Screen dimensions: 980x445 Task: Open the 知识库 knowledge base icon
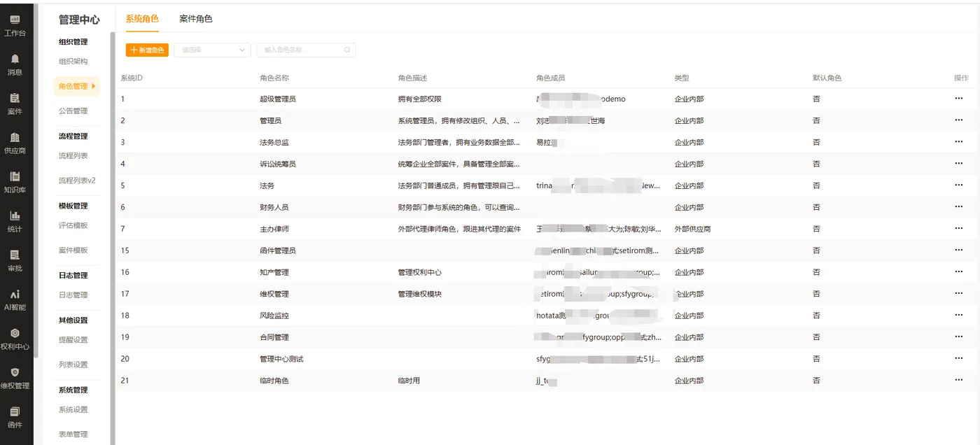pyautogui.click(x=15, y=176)
